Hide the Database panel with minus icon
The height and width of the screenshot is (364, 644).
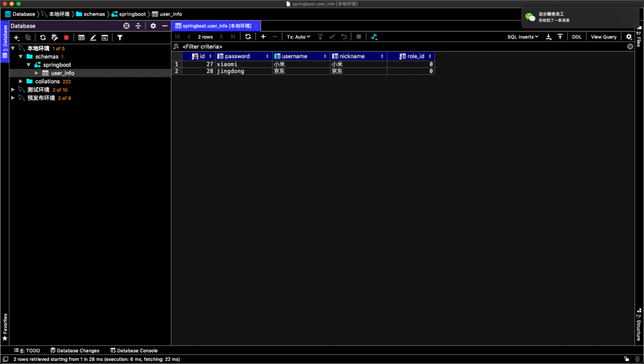[x=164, y=26]
